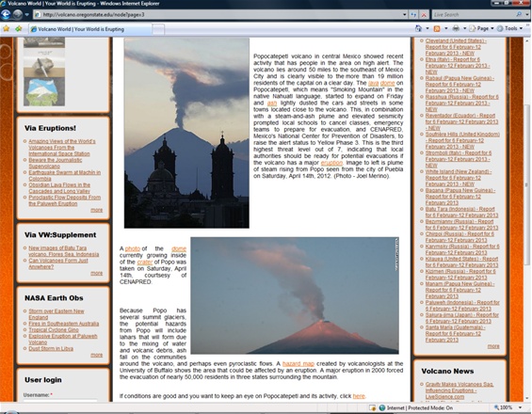Viewport: 532px width, 414px height.
Task: Click the volcano drawing sidebar thumbnail
Action: 43,91
